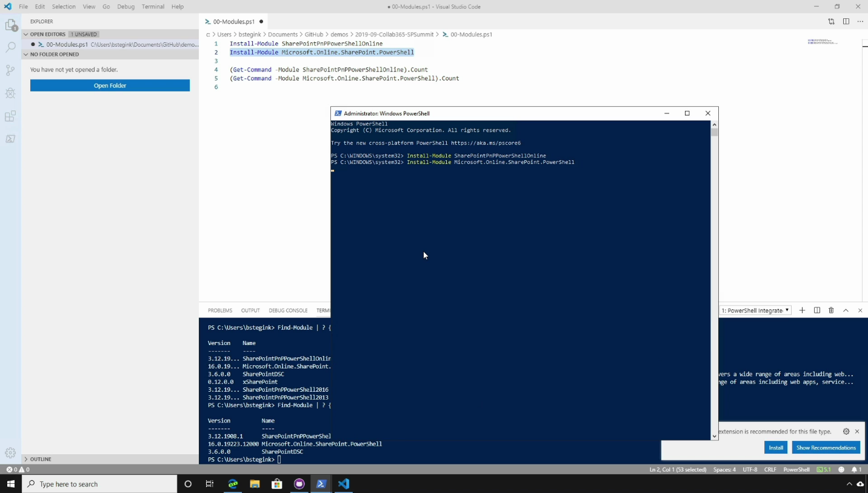This screenshot has height=493, width=868.
Task: Change line ending via CRLF indicator
Action: click(x=770, y=469)
